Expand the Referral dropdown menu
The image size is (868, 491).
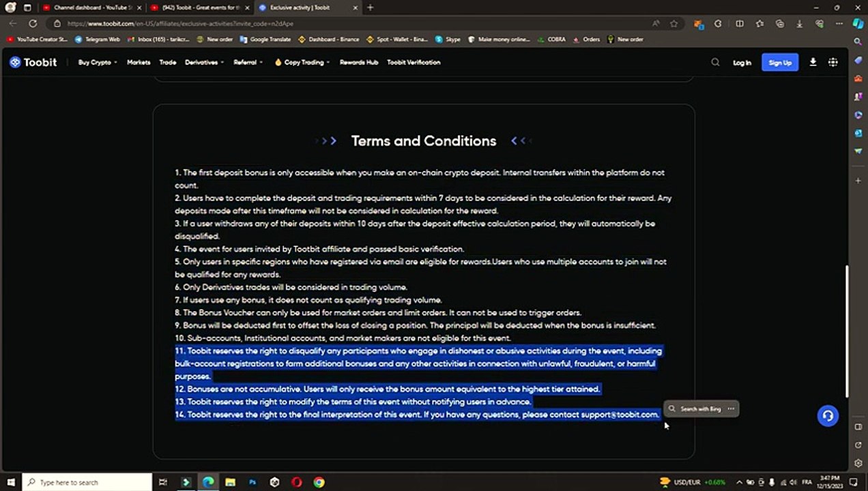(x=248, y=62)
